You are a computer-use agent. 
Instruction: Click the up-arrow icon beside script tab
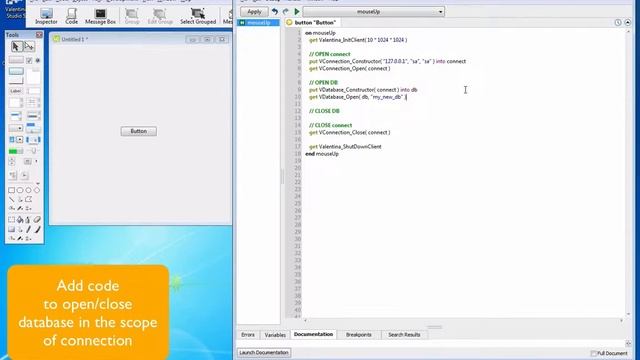(628, 22)
